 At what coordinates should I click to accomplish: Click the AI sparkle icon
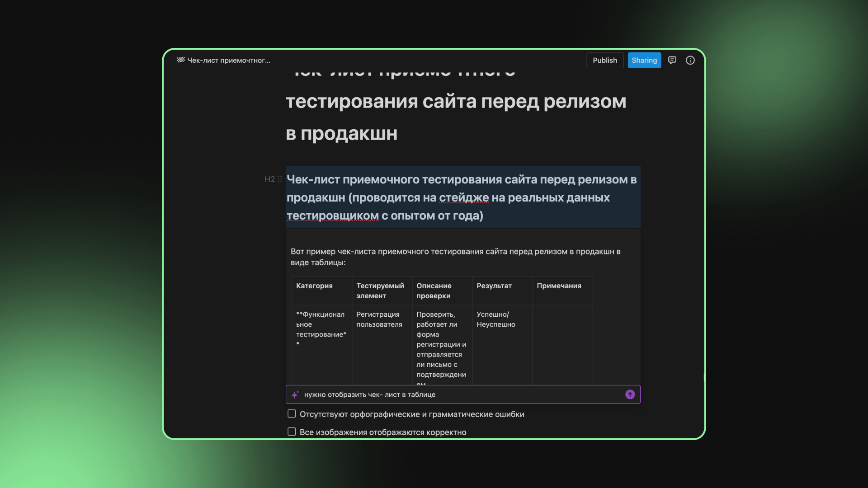295,394
